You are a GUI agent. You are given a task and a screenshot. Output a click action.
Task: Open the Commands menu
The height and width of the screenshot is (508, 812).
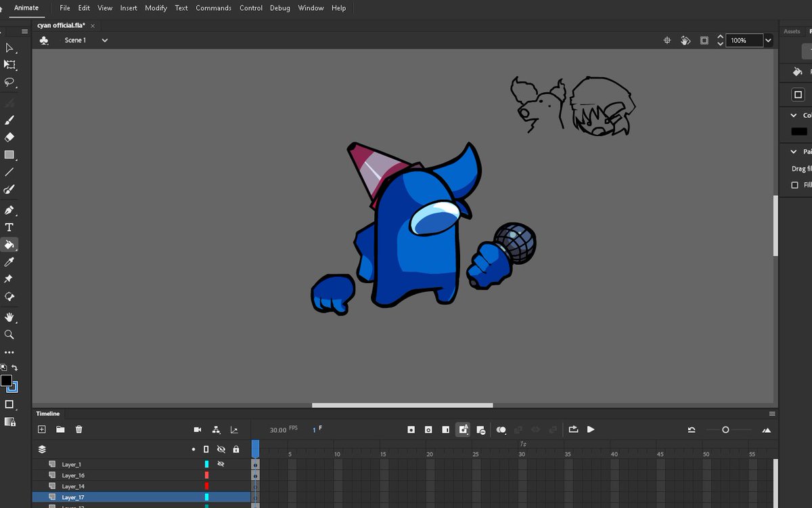pos(213,8)
